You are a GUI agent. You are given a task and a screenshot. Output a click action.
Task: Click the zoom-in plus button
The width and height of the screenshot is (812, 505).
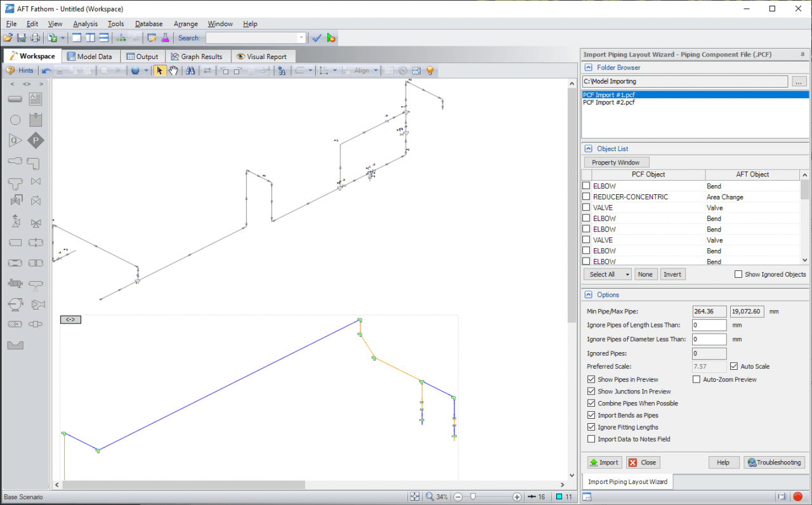[517, 497]
